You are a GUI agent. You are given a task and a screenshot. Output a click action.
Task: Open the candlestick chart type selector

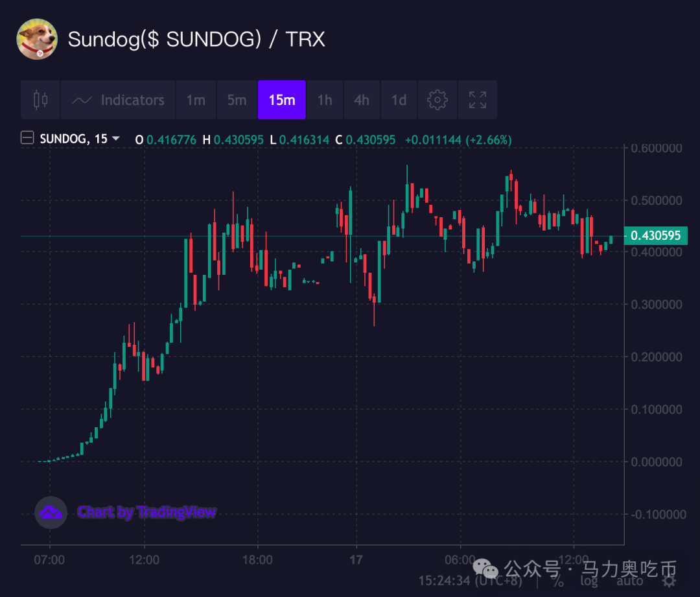40,100
